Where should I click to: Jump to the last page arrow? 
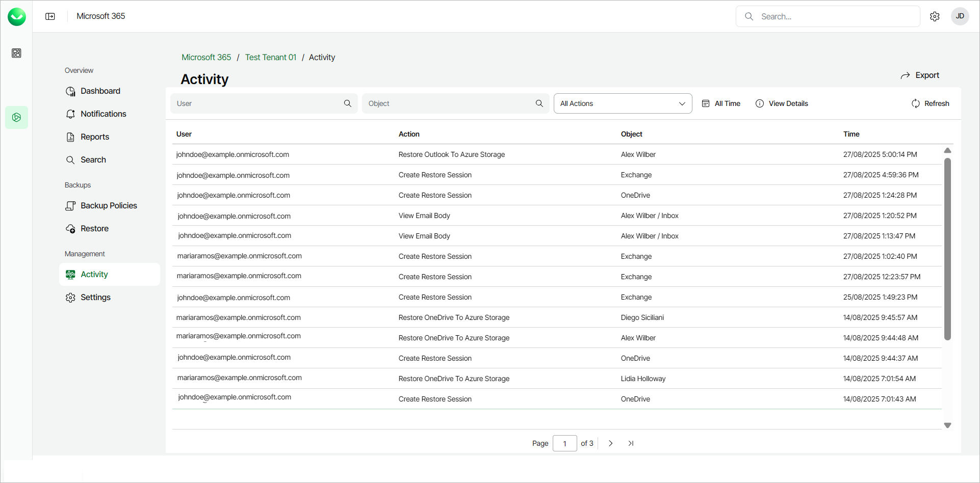click(631, 443)
